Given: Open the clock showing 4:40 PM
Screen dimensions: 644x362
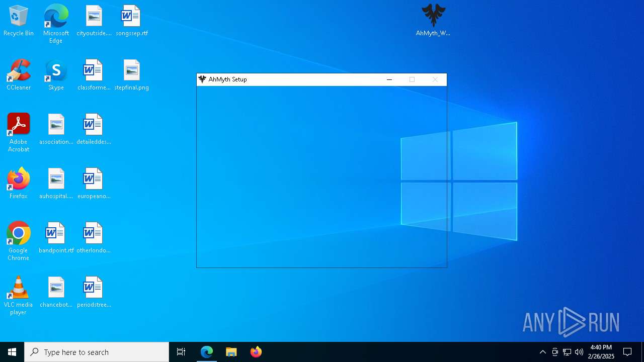Looking at the screenshot, I should (601, 352).
